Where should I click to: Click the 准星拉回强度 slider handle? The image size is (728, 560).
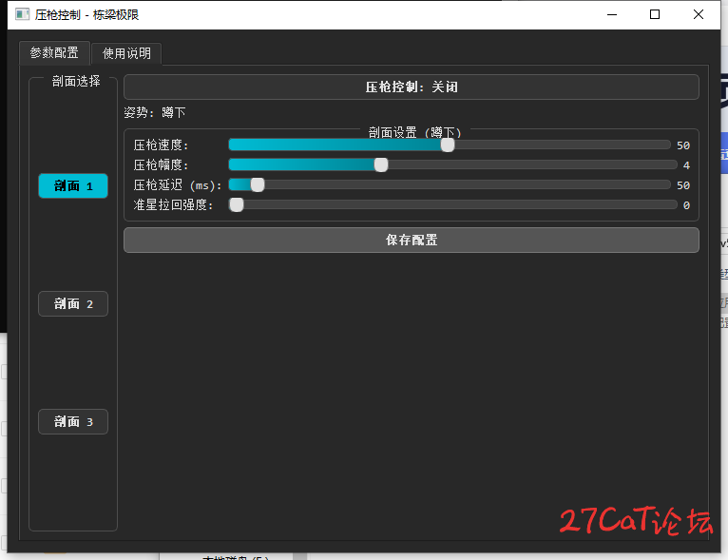[x=237, y=204]
